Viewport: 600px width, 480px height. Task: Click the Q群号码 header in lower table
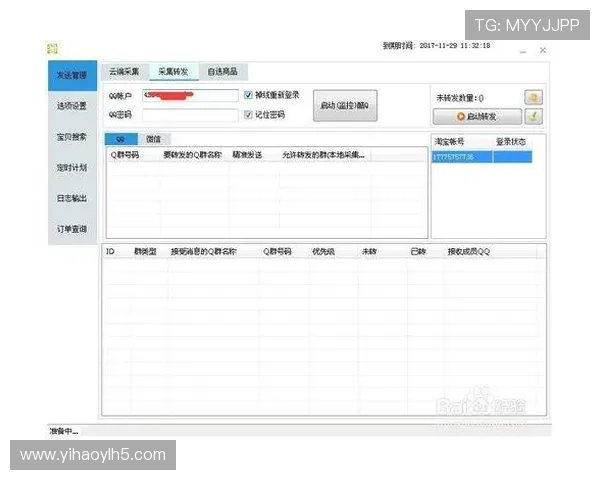coord(277,251)
